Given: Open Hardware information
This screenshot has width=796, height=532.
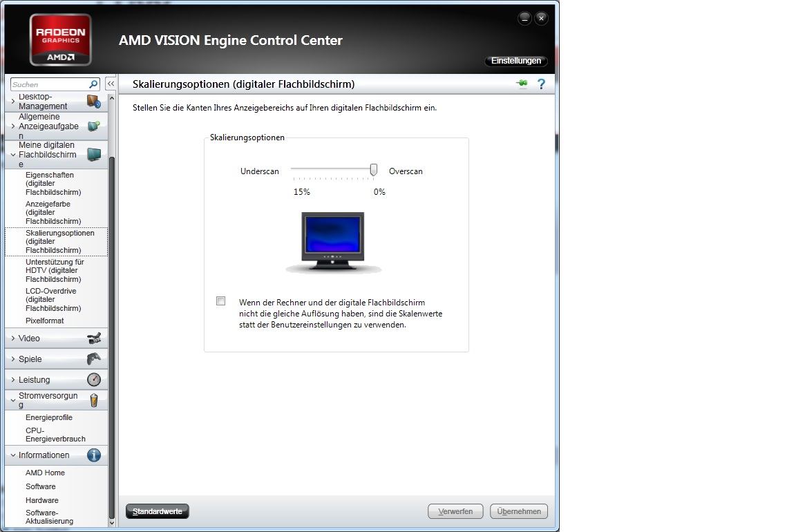Looking at the screenshot, I should click(x=42, y=500).
